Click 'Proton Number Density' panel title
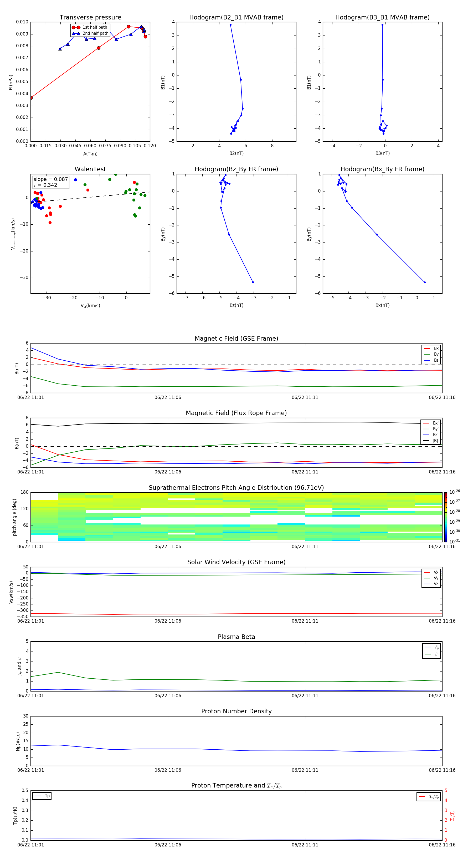The height and width of the screenshot is (868, 473). [x=236, y=712]
